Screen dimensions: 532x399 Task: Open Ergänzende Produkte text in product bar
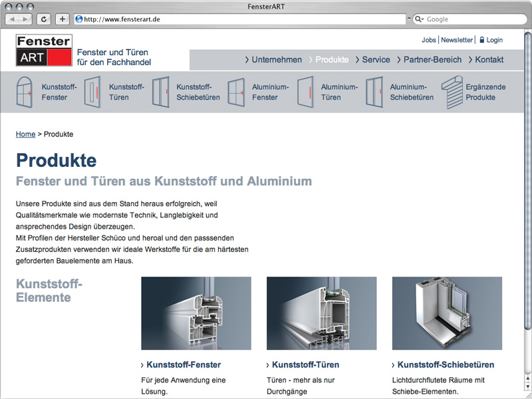click(x=485, y=92)
